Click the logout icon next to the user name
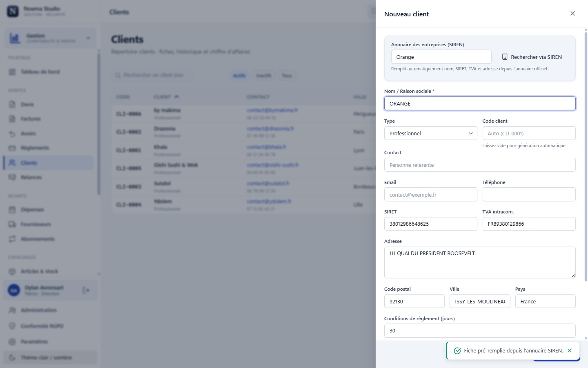This screenshot has height=368, width=588. tap(86, 290)
